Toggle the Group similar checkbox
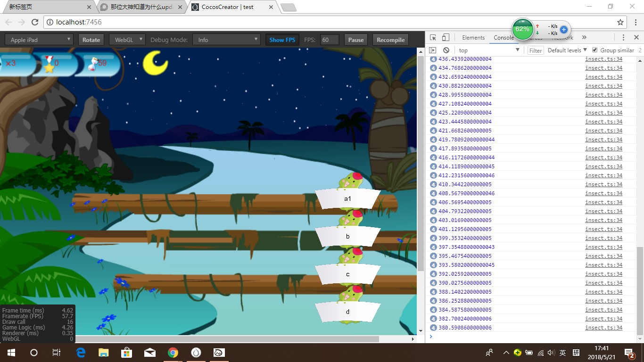The height and width of the screenshot is (362, 644). coord(595,50)
